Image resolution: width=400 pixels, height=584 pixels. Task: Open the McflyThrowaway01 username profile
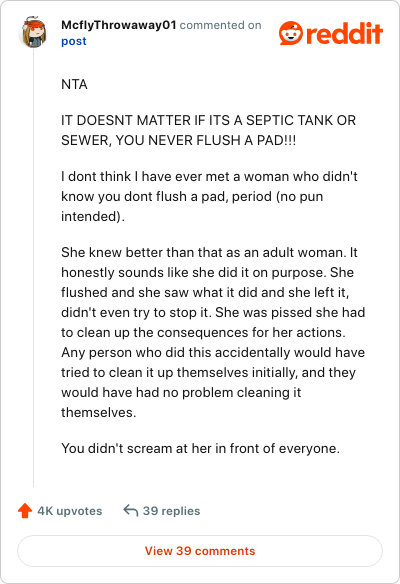pyautogui.click(x=118, y=25)
